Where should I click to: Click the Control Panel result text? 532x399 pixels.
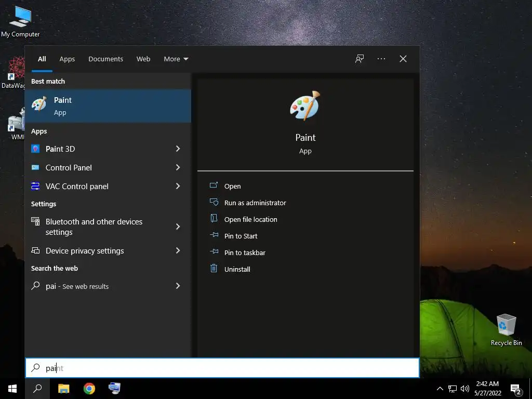[x=69, y=167]
